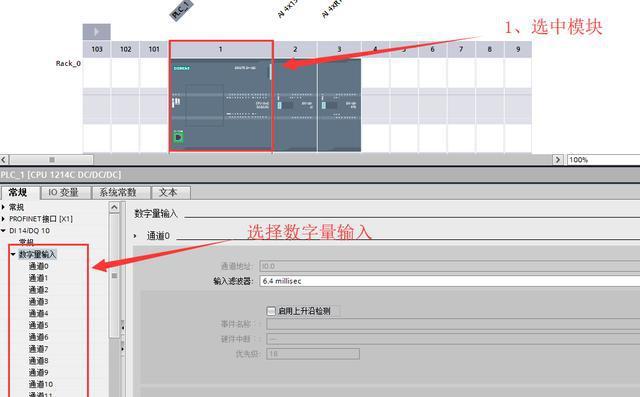Select 数字量输入 in the property tree
This screenshot has height=397, width=640.
point(38,255)
